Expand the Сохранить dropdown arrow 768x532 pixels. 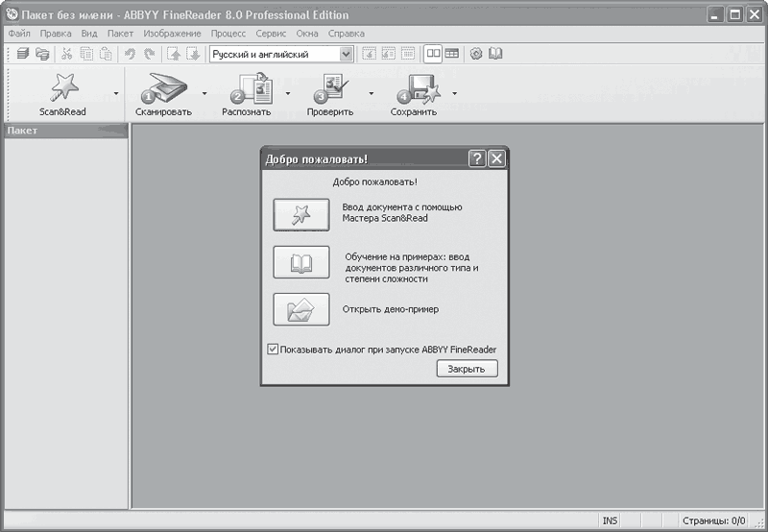tap(454, 93)
